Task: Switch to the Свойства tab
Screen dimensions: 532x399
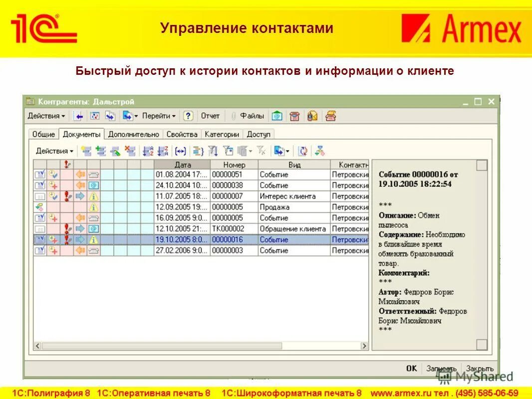Action: [x=183, y=134]
